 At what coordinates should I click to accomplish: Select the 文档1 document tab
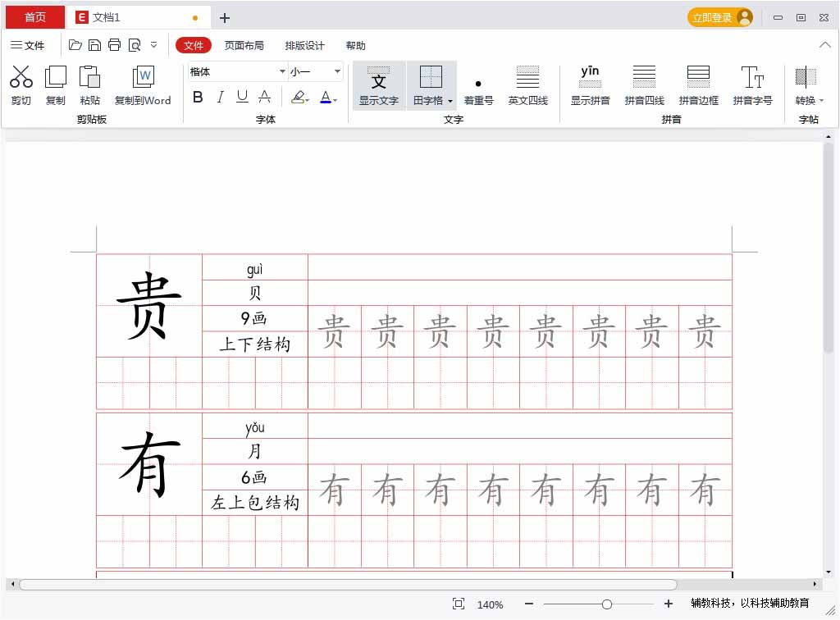tap(138, 18)
